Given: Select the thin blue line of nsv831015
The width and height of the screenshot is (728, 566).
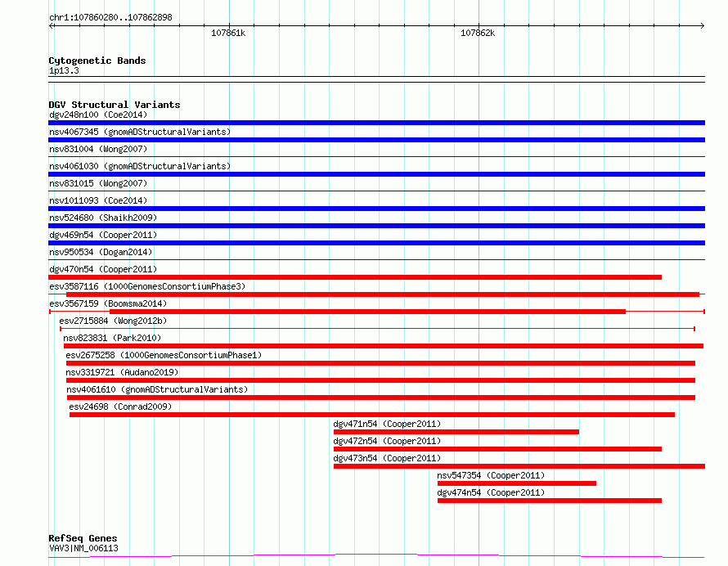Looking at the screenshot, I should tap(376, 191).
